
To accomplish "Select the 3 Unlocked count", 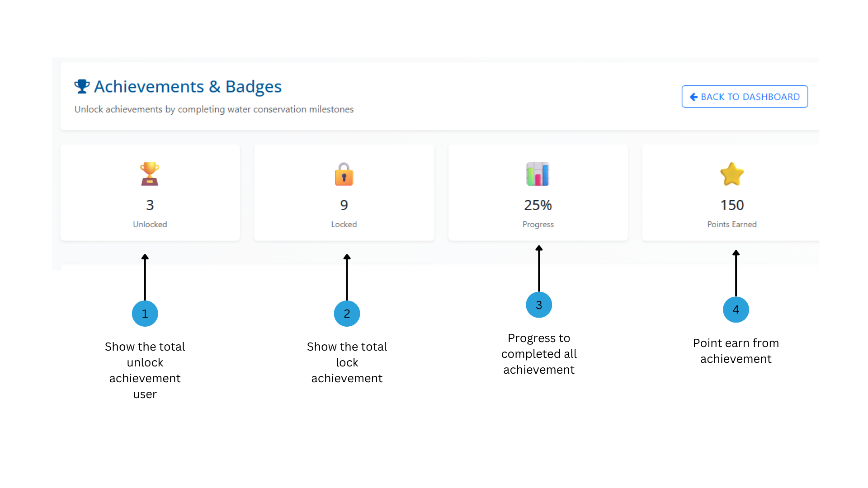I will (150, 205).
